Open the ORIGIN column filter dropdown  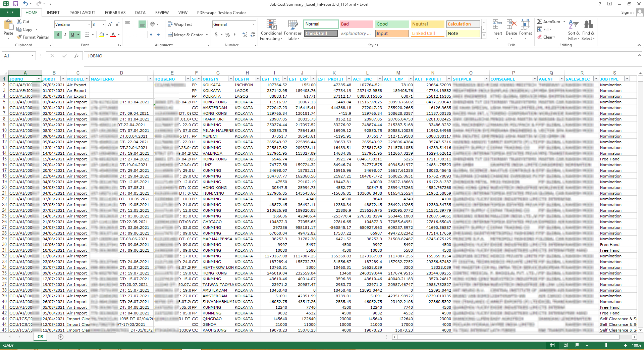pos(230,79)
